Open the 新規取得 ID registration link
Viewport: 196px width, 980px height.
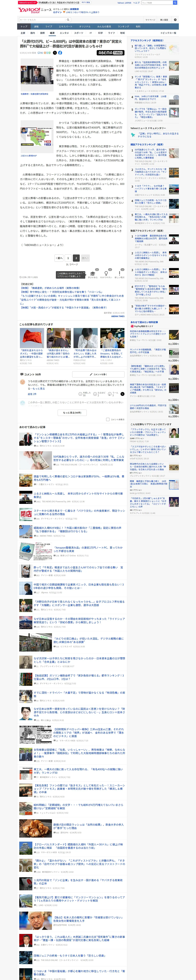(74, 9)
